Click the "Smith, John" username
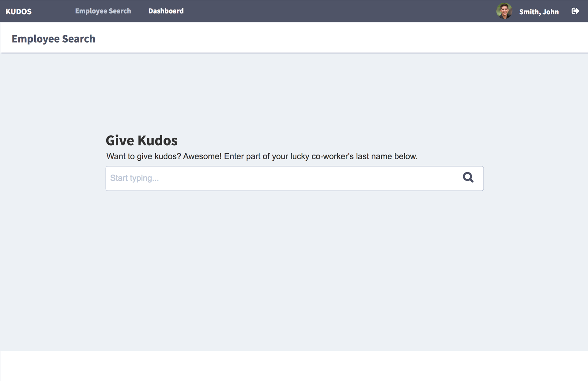Image resolution: width=588 pixels, height=381 pixels. (x=539, y=12)
